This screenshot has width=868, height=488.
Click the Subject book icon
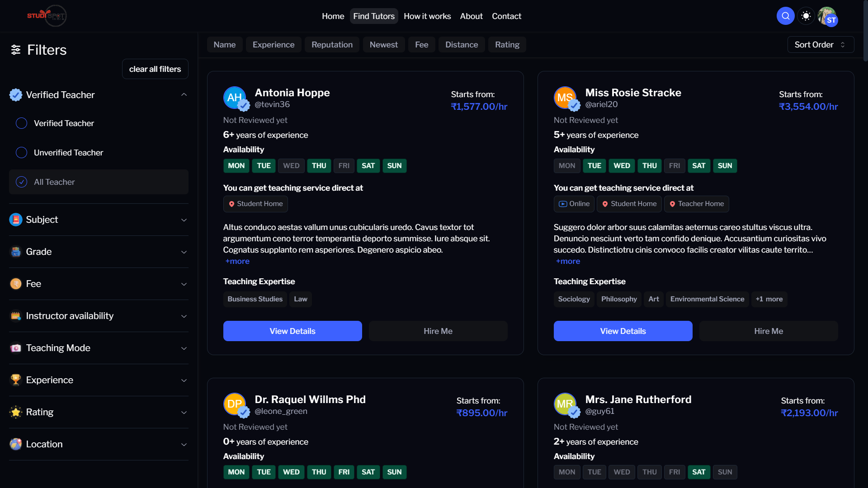click(16, 220)
